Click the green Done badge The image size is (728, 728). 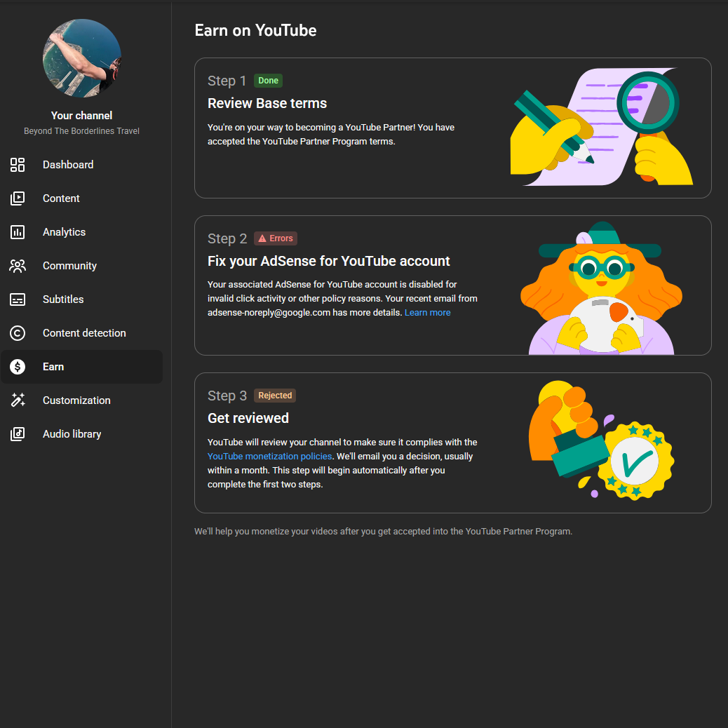point(268,81)
